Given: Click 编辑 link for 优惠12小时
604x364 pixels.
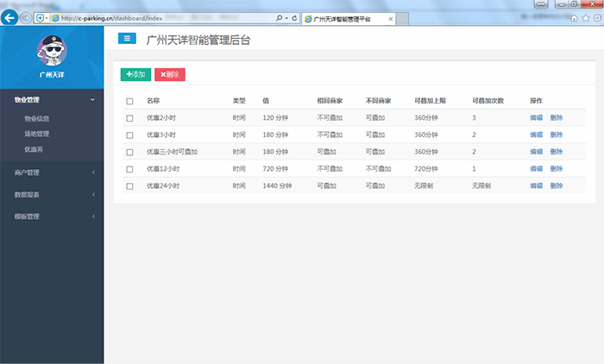Looking at the screenshot, I should [536, 169].
